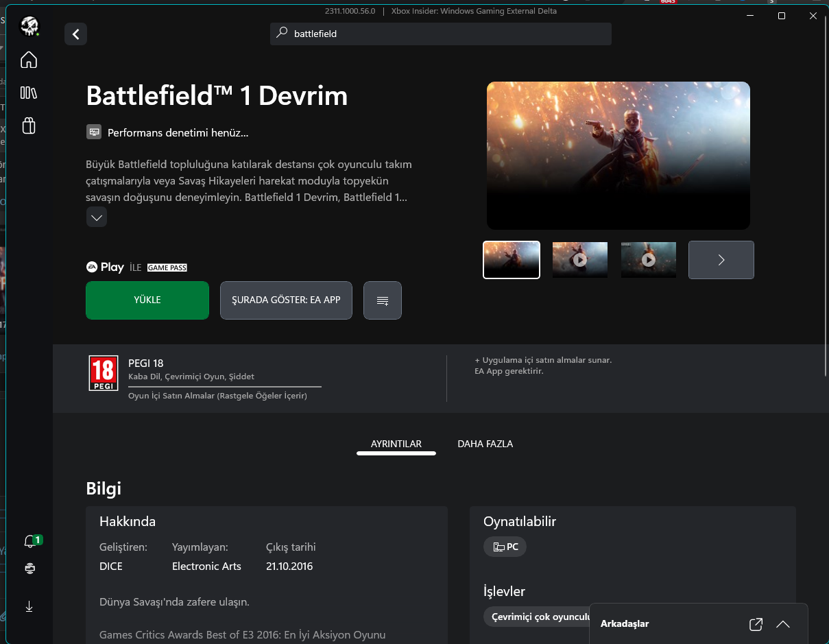
Task: Show next media with arrow button
Action: [x=721, y=260]
